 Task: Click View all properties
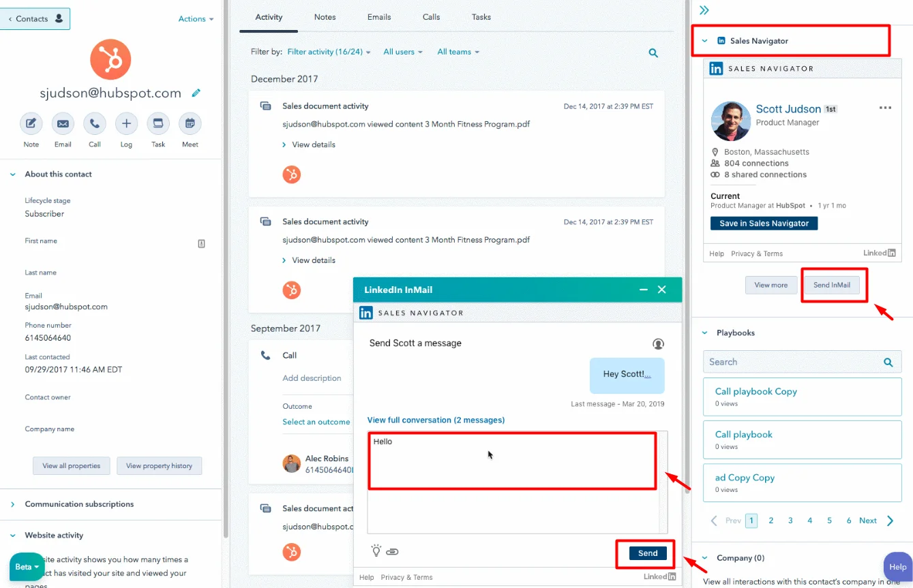[x=71, y=465]
